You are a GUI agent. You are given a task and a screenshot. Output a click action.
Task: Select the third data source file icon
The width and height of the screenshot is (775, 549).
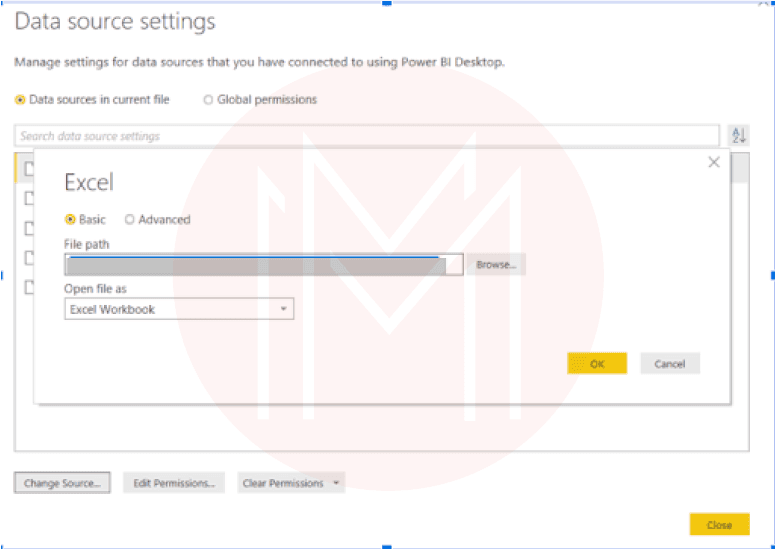29,229
